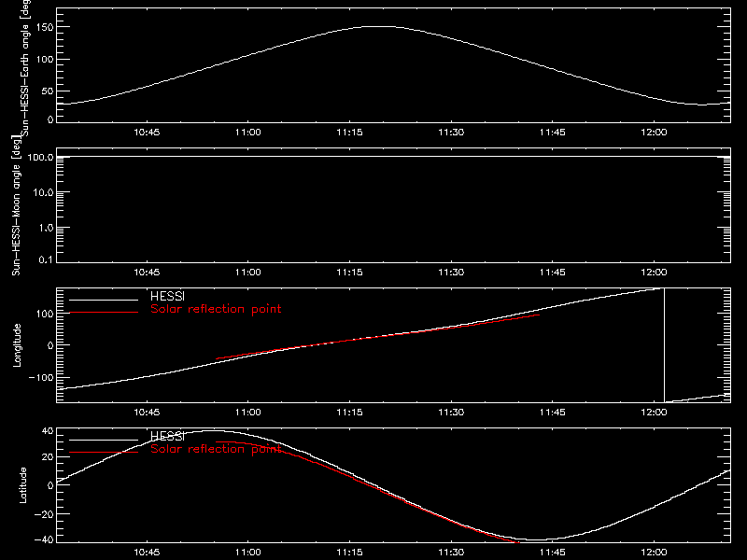747x560 pixels.
Task: Click Solar reflection point legend in Latitude plot
Action: click(216, 449)
